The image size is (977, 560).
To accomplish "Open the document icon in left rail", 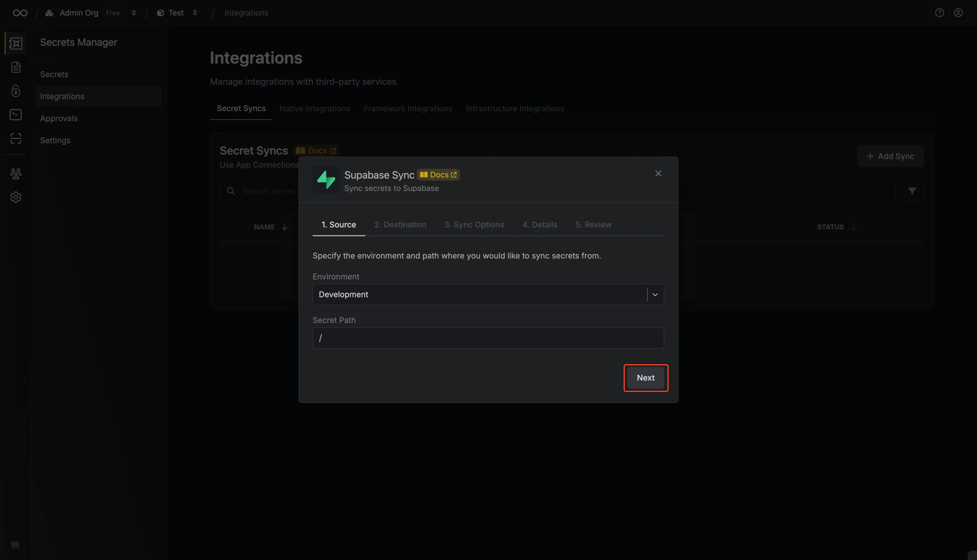I will click(16, 67).
